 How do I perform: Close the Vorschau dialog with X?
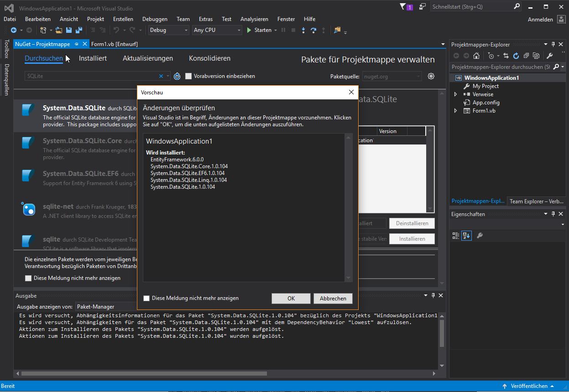351,92
